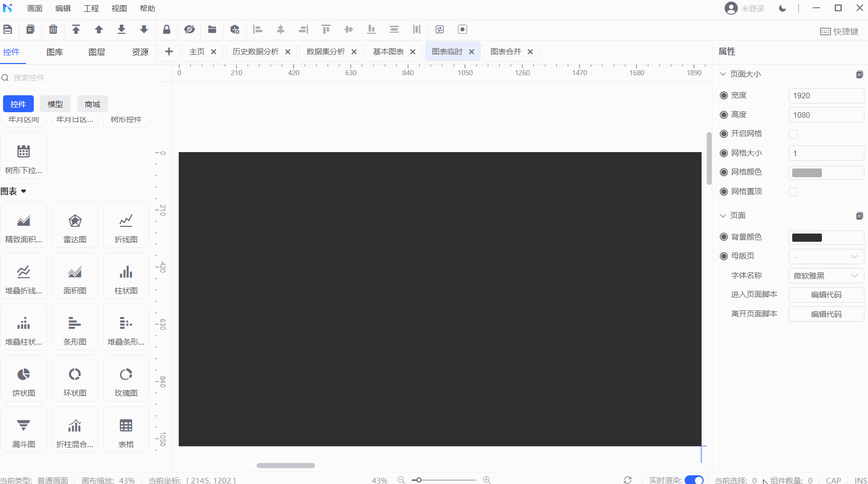
Task: Open the 工程 menu
Action: [x=91, y=9]
